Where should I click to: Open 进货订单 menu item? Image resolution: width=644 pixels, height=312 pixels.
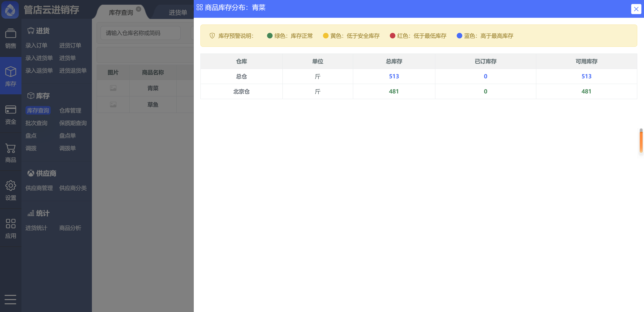pos(70,45)
